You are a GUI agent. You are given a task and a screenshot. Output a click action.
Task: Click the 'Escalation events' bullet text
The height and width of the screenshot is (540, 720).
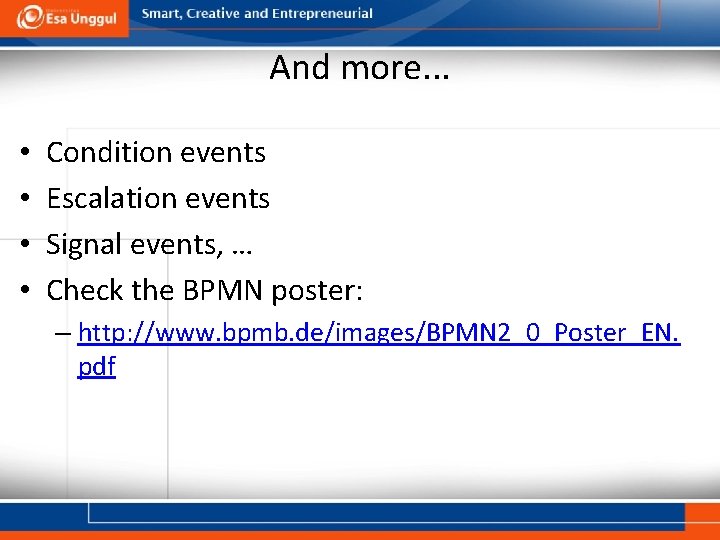tap(158, 198)
